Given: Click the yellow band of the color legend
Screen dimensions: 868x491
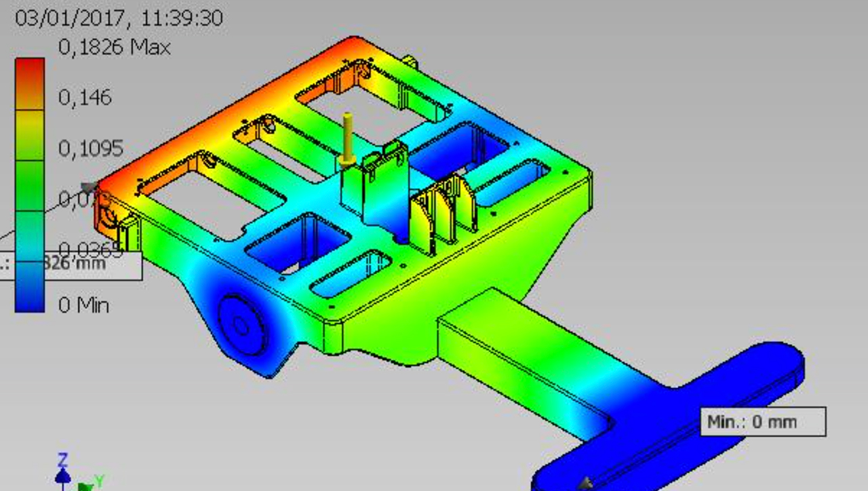Looking at the screenshot, I should click(x=30, y=134).
